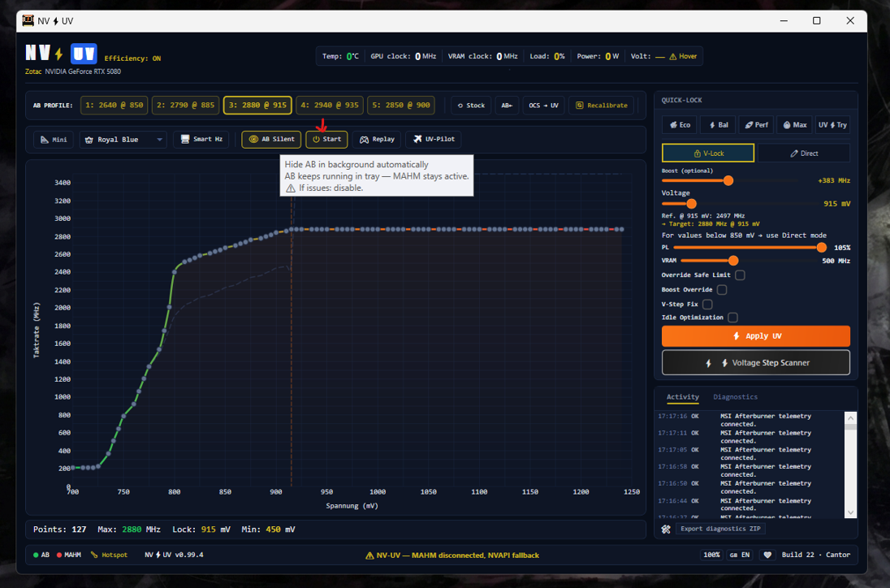The image size is (890, 588).
Task: Apply the Perf quick-lock preset
Action: click(x=756, y=125)
